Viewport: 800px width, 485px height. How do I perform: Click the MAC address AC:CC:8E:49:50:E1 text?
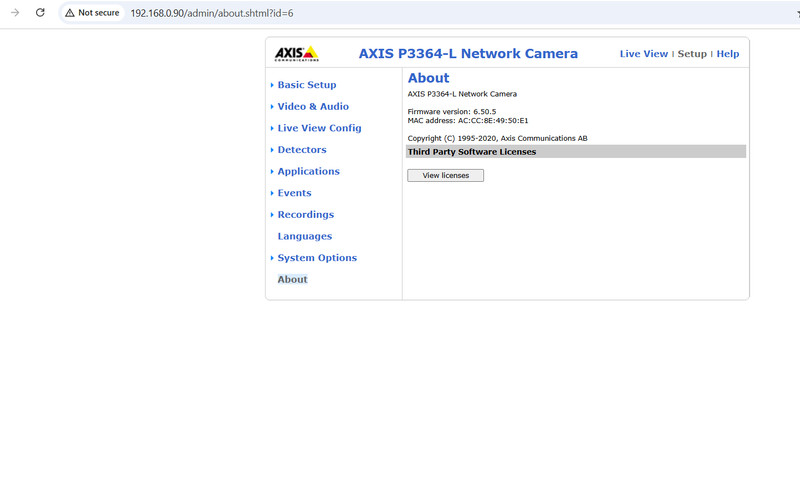pos(468,121)
